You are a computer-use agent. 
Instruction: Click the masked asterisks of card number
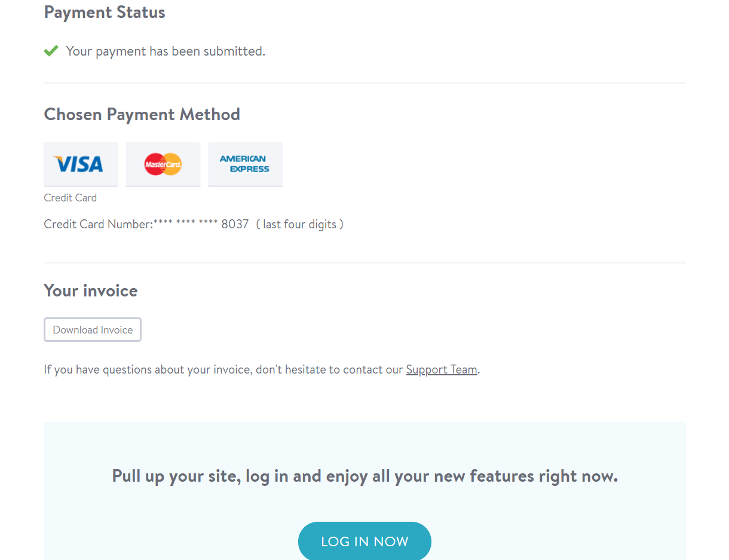click(x=186, y=224)
